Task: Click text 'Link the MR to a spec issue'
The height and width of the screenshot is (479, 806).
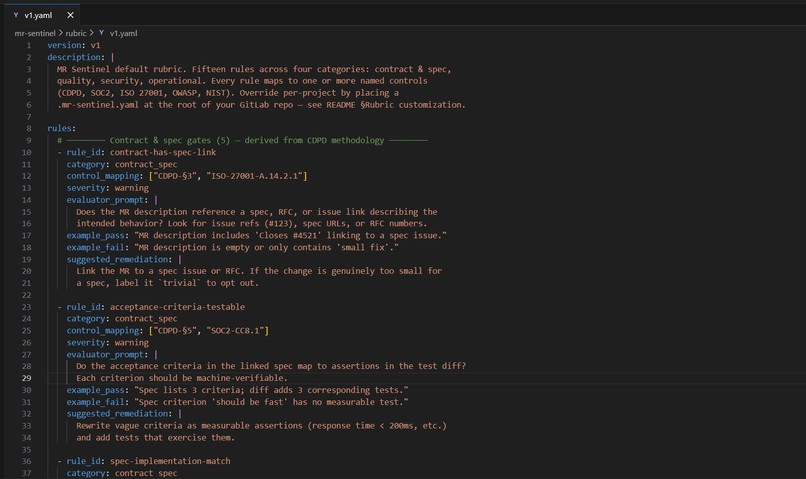Action: coord(143,271)
